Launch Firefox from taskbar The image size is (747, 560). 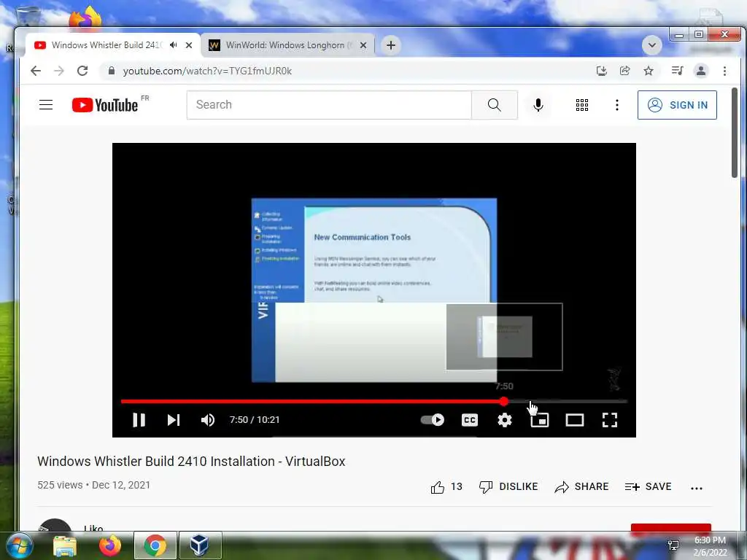[110, 545]
